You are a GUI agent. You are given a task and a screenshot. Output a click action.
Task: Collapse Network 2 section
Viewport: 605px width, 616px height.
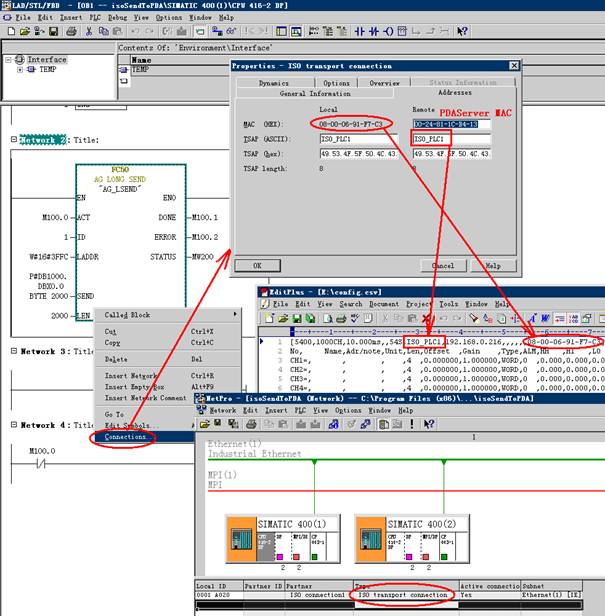(x=14, y=140)
